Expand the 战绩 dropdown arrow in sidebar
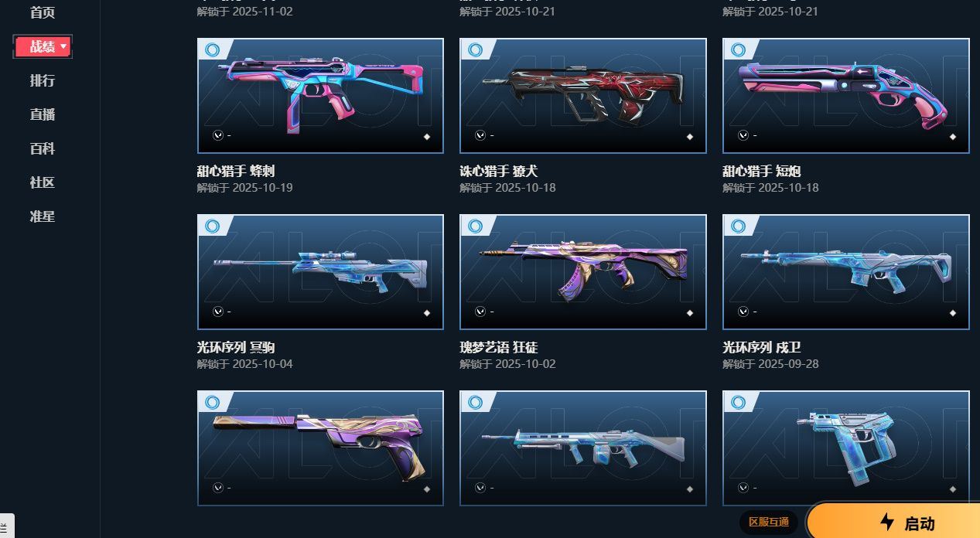 point(63,47)
